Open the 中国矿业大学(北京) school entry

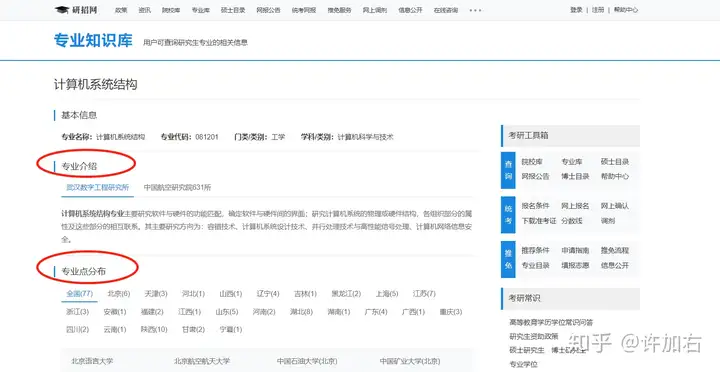410,361
